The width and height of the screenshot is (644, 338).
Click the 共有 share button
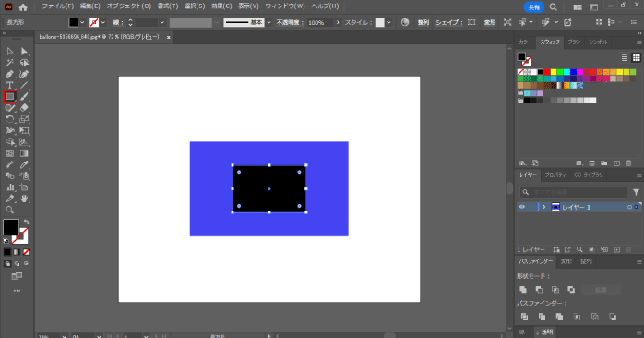(x=534, y=7)
